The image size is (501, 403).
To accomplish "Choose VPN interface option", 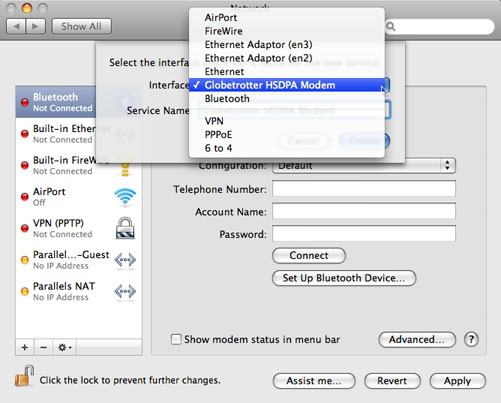I will [x=287, y=121].
